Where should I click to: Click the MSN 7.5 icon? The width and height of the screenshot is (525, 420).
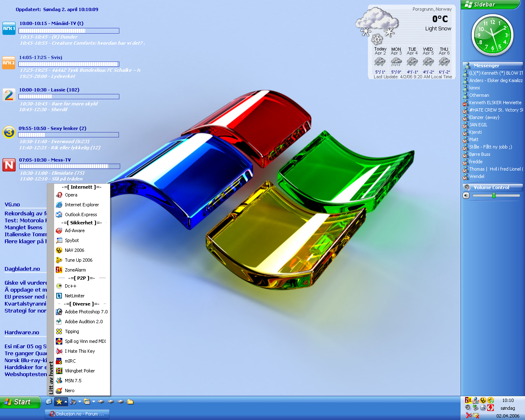coord(59,381)
